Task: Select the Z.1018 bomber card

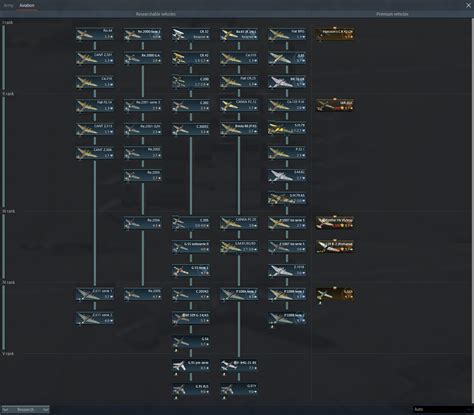Action: 287,271
